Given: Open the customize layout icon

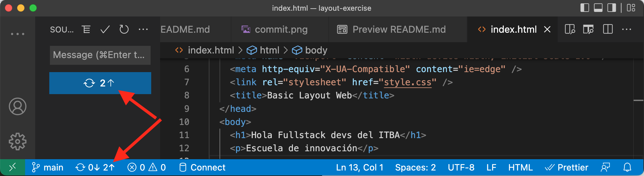Looking at the screenshot, I should (x=631, y=8).
